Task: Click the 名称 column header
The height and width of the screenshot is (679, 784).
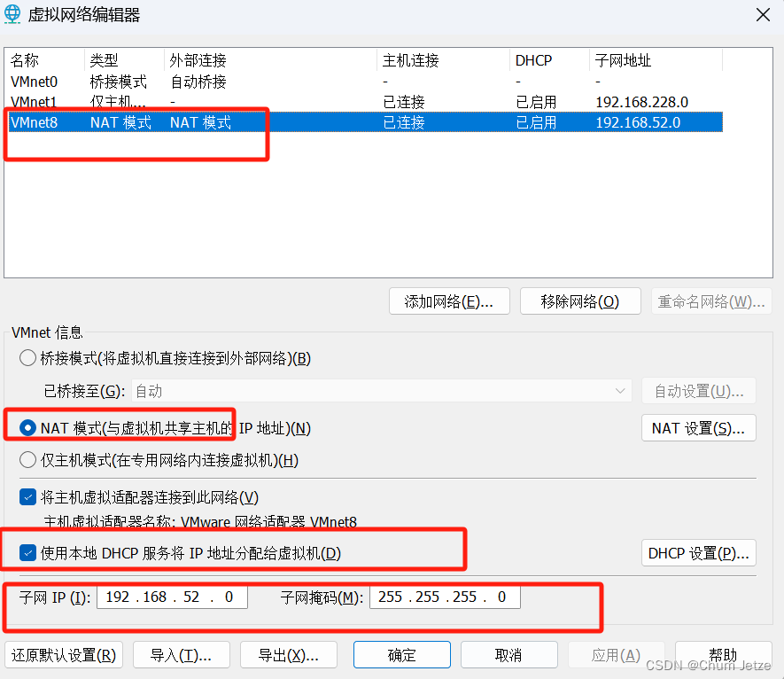Action: 44,60
